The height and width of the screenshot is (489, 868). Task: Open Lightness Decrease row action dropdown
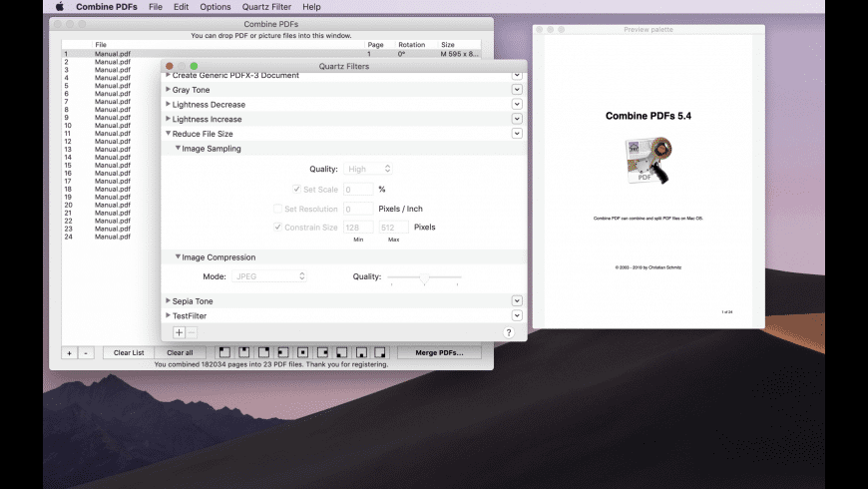click(x=517, y=104)
